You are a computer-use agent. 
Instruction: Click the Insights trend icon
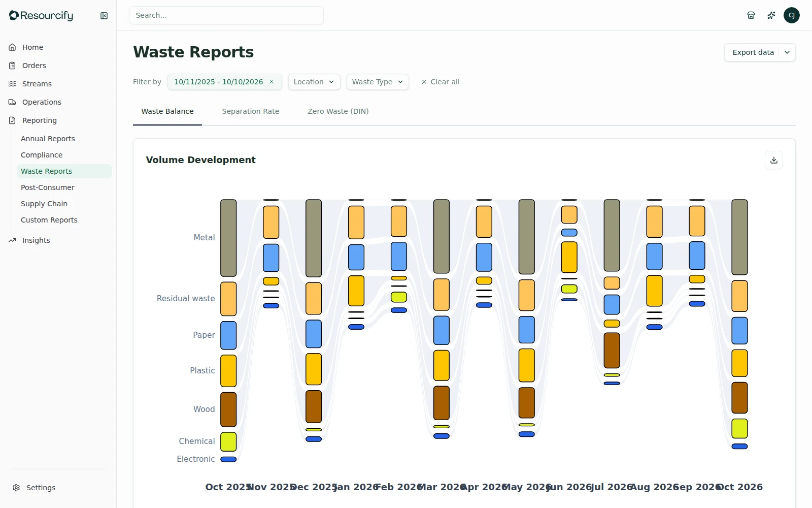pyautogui.click(x=12, y=240)
